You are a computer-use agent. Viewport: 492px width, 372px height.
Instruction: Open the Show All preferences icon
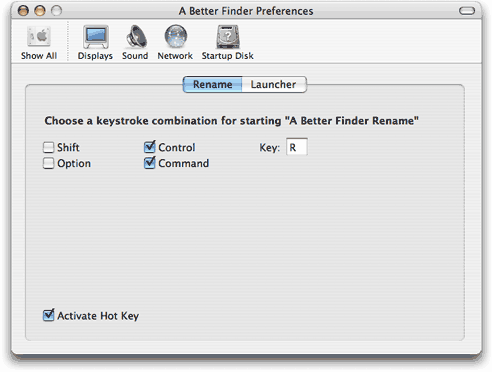pos(39,36)
